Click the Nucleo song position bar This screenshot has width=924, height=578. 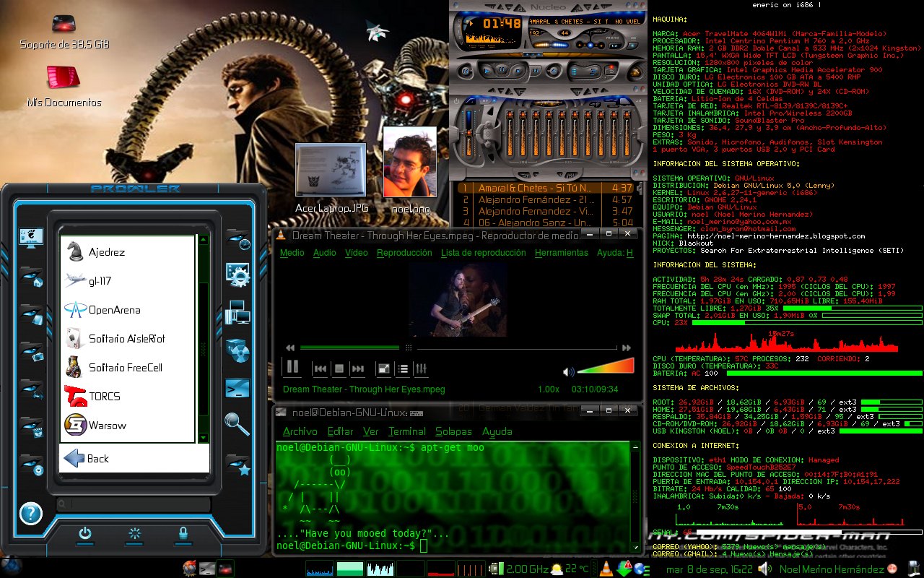point(552,55)
